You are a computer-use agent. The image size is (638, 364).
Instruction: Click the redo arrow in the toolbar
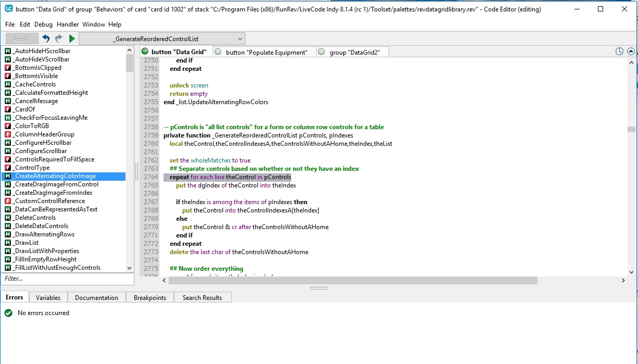pyautogui.click(x=59, y=39)
